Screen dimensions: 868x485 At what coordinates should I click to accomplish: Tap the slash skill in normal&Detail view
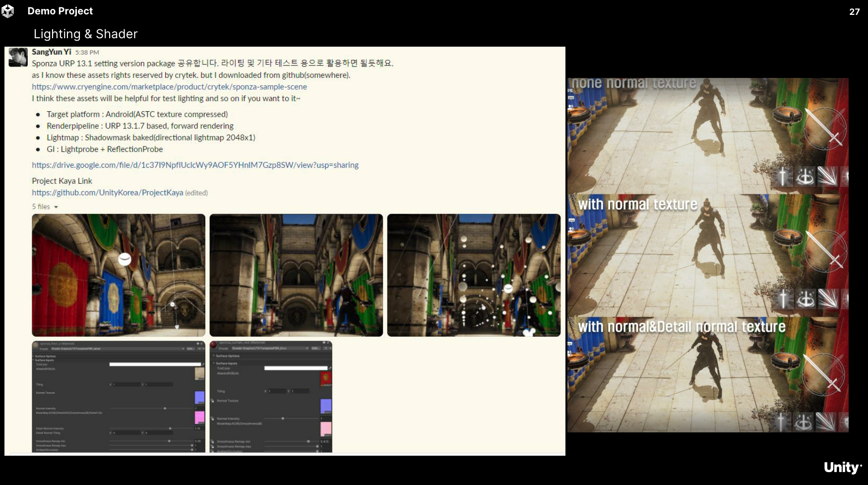(x=826, y=422)
